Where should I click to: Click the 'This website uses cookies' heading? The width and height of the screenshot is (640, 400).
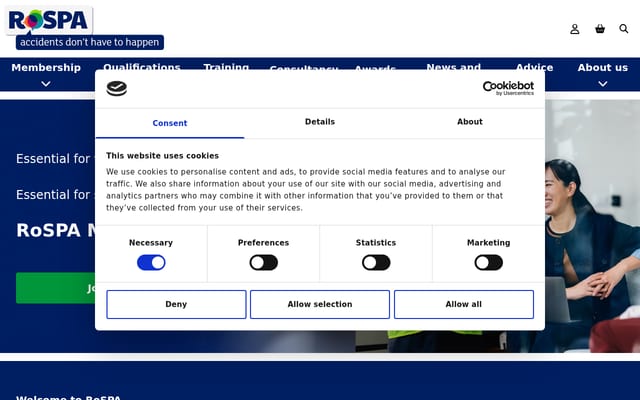click(x=162, y=156)
